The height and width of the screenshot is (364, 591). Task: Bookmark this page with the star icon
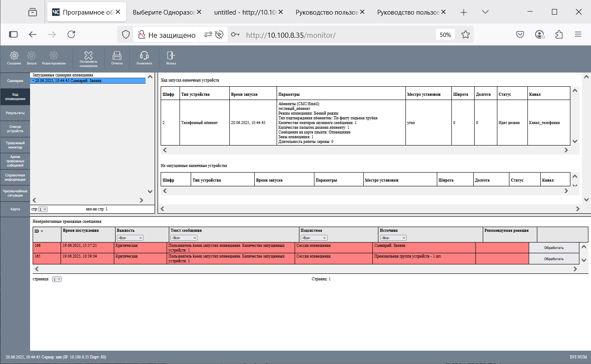point(466,35)
